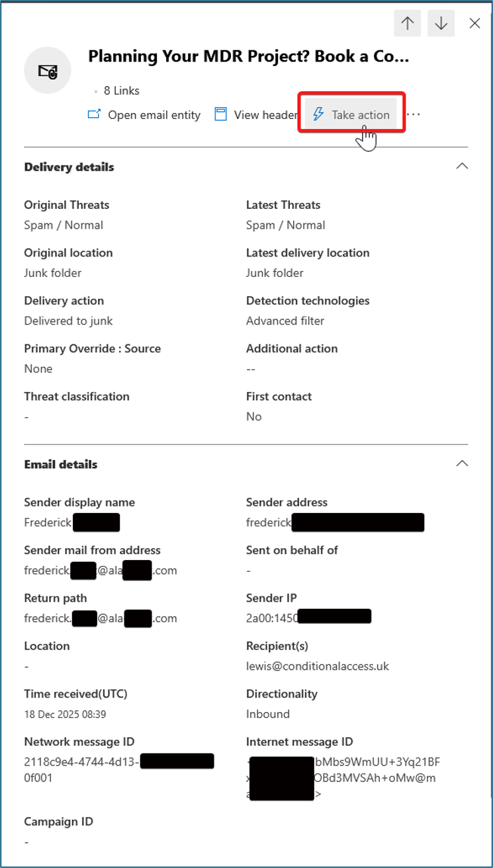
Task: Click the Sender mail from address value
Action: coord(101,571)
